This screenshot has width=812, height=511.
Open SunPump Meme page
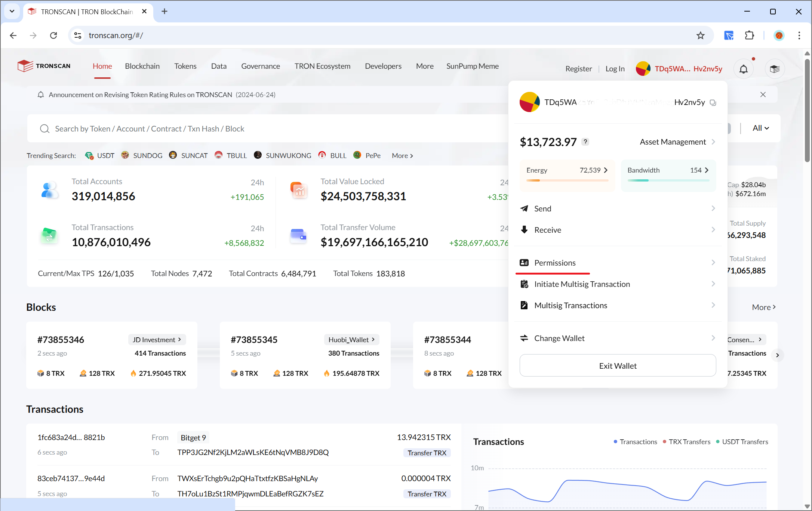coord(473,66)
